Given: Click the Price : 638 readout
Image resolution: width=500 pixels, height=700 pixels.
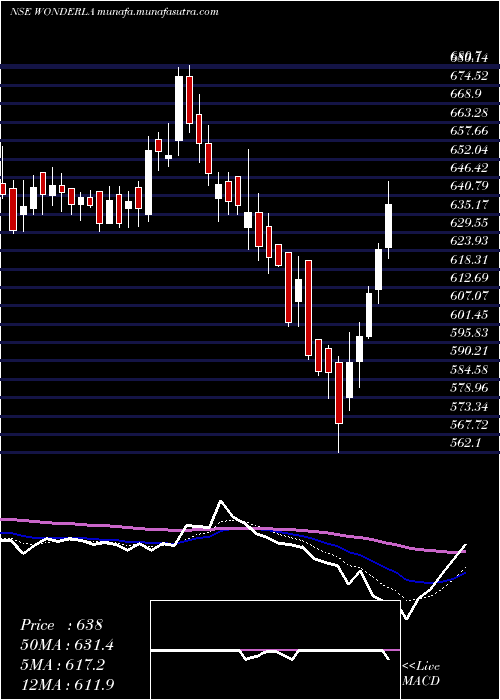Looking at the screenshot, I should pos(62,625).
